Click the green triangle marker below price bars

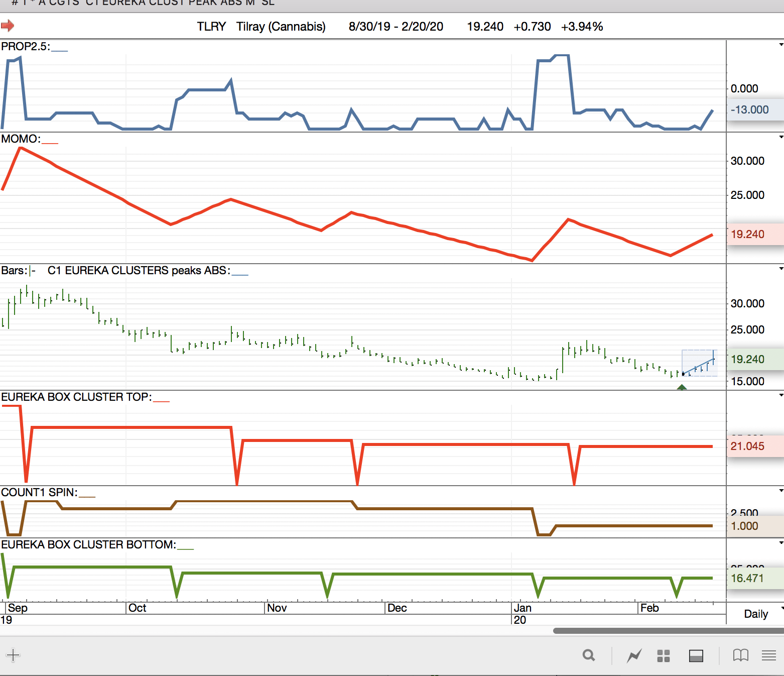[x=682, y=387]
